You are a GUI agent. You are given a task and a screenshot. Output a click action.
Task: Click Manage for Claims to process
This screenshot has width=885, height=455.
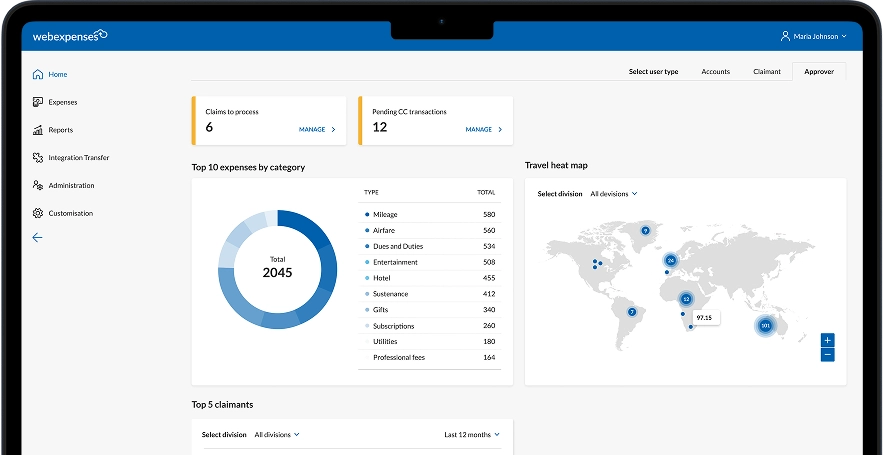point(317,130)
